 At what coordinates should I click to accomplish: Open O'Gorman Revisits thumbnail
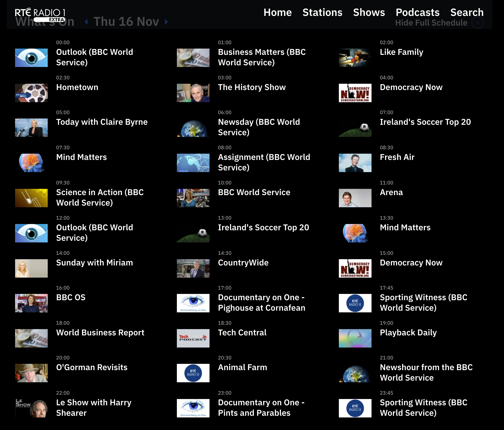(x=31, y=373)
